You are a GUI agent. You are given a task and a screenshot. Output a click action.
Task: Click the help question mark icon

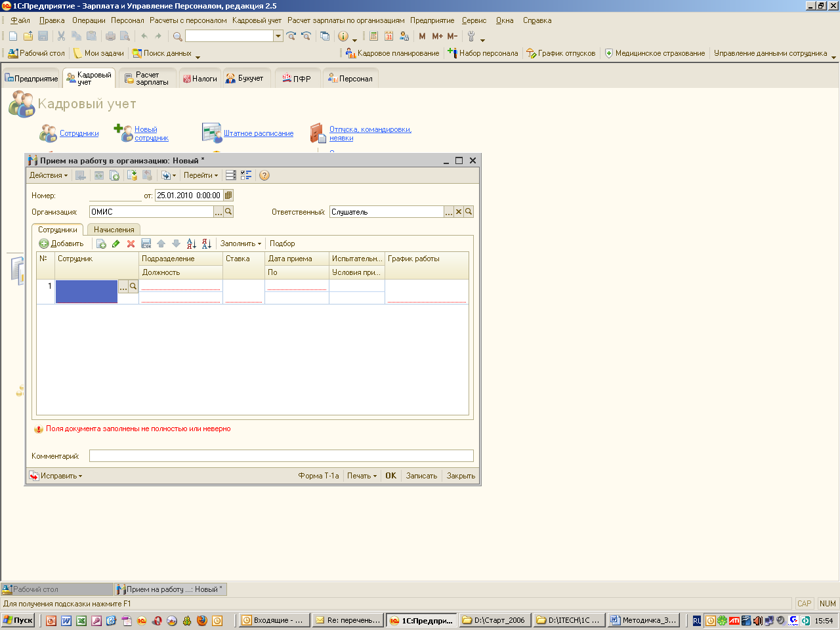(x=264, y=175)
